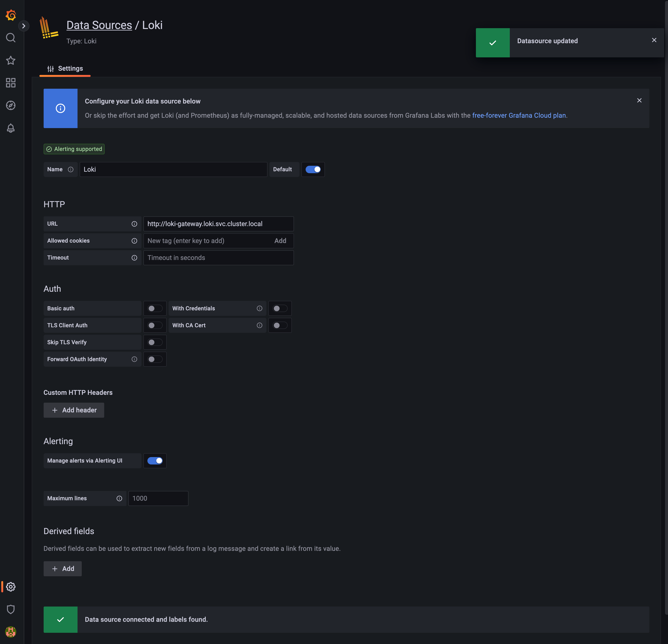Image resolution: width=668 pixels, height=644 pixels.
Task: Open the Search sidebar icon
Action: [x=11, y=37]
